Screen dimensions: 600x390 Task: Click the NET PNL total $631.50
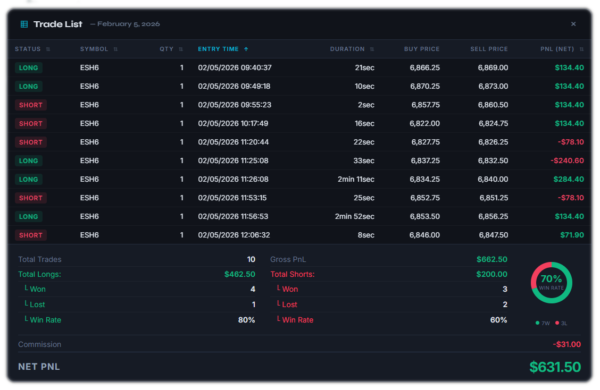click(x=555, y=367)
